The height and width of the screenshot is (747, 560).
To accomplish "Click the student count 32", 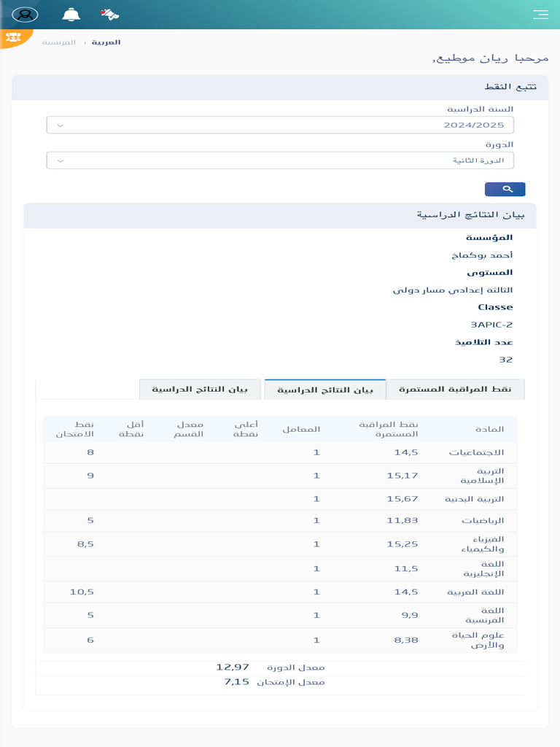I will [506, 360].
